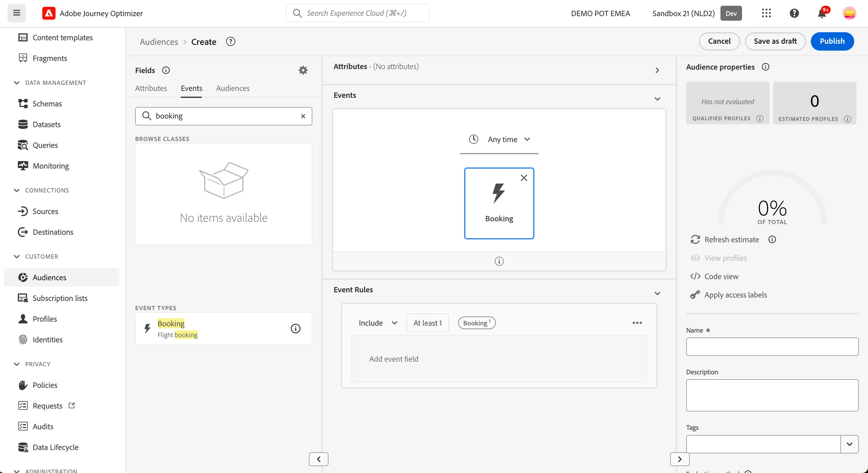Focus the Description text area
Screen dimensions: 868x473
click(772, 395)
